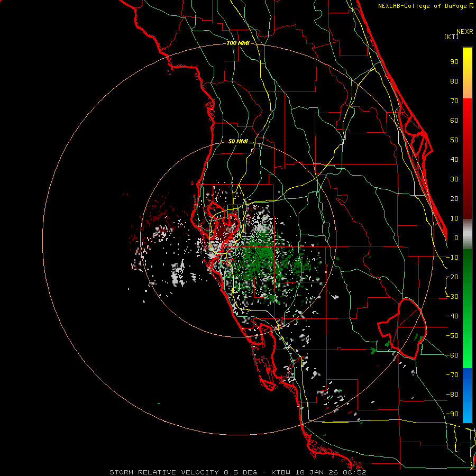Select the 70 value on the velocity scale
Viewport: 476px width, 476px height.
click(x=454, y=101)
